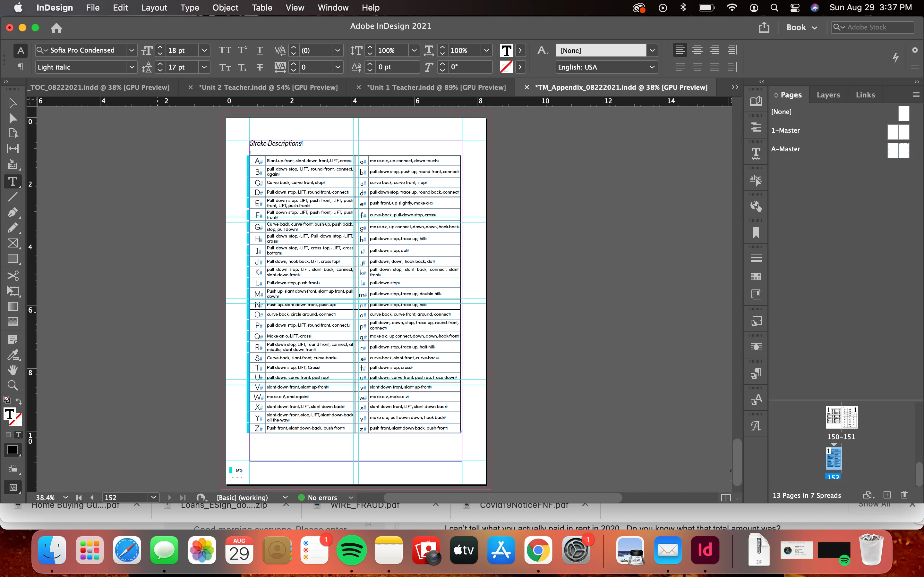This screenshot has width=924, height=577.
Task: Toggle Underline text formatting
Action: (260, 50)
